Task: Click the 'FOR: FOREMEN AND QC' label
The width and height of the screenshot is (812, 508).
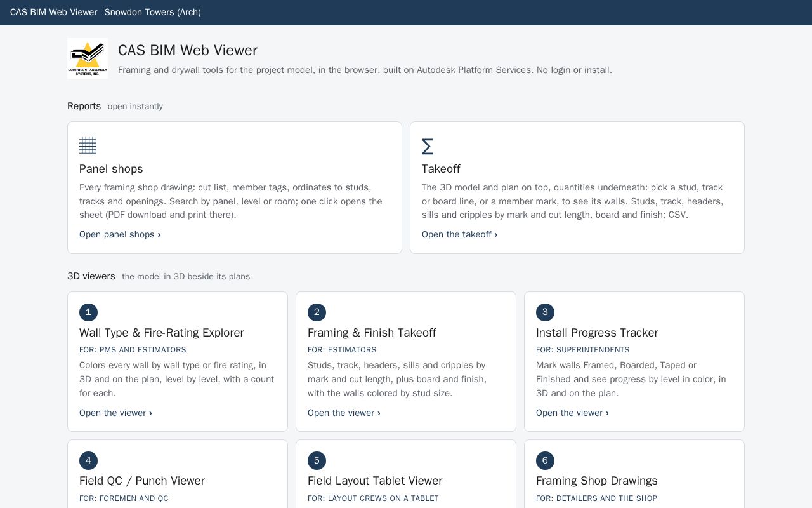Action: tap(124, 498)
